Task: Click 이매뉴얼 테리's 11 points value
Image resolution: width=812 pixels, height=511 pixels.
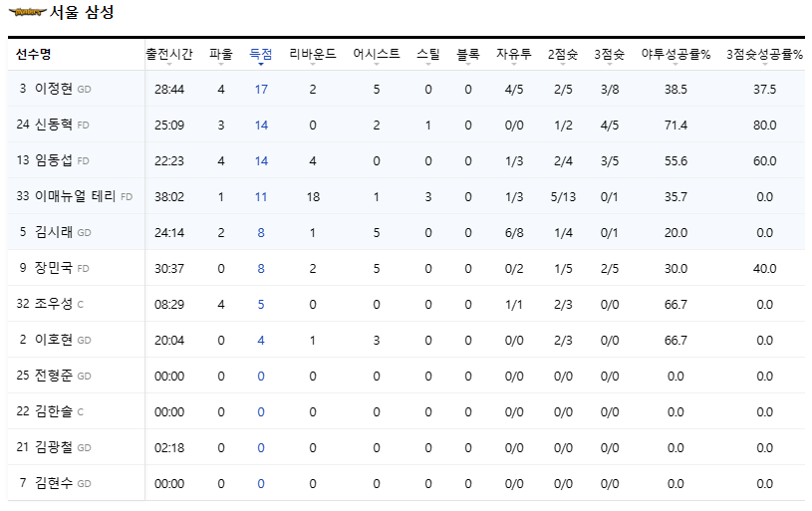Action: click(x=261, y=197)
